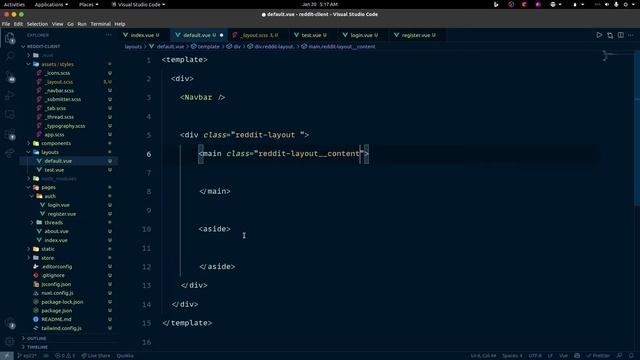
Task: Open Applications menu in top panel
Action: (51, 4)
